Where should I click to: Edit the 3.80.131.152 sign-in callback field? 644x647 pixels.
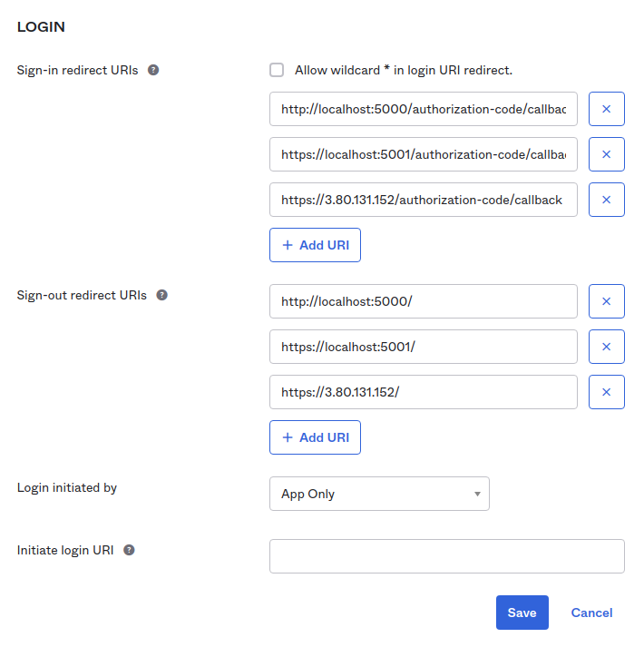point(423,200)
